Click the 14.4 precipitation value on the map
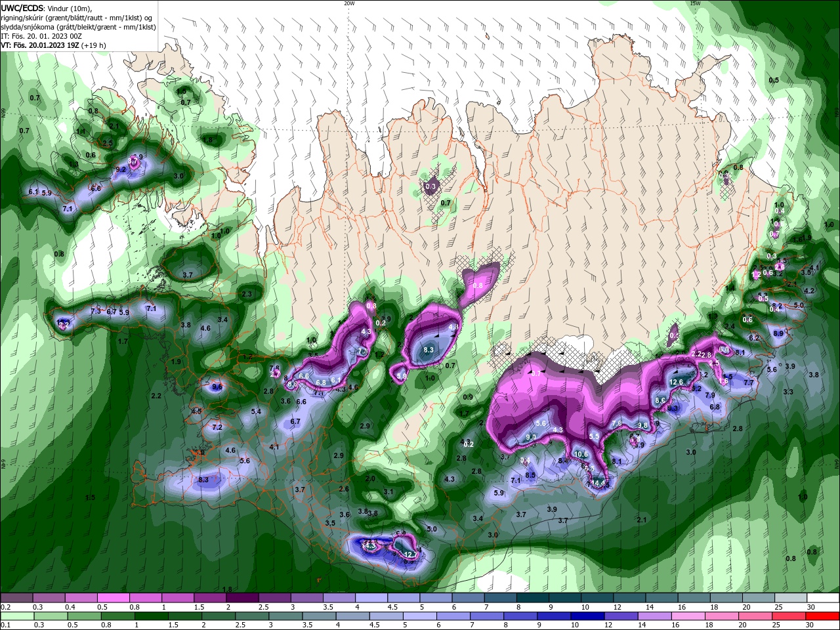The image size is (840, 630). [x=598, y=482]
